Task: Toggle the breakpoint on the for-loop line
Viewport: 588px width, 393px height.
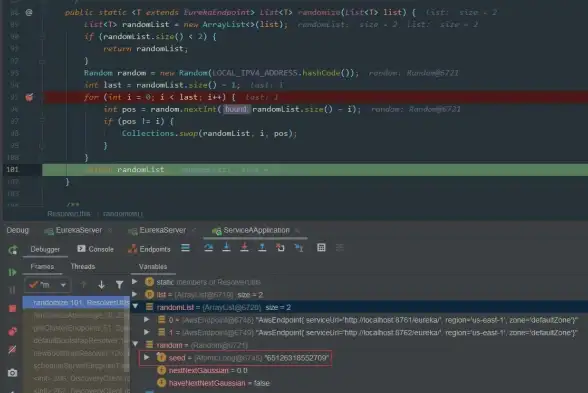Action: [x=29, y=97]
